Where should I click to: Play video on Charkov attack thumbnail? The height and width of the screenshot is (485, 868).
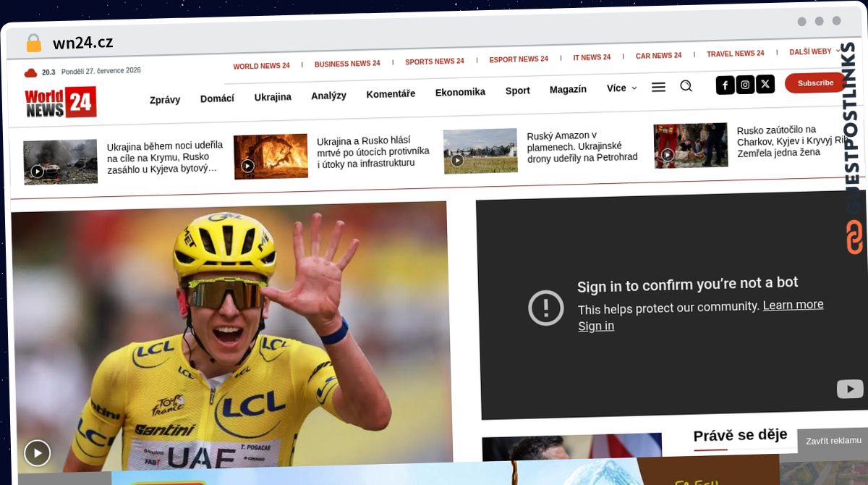668,155
